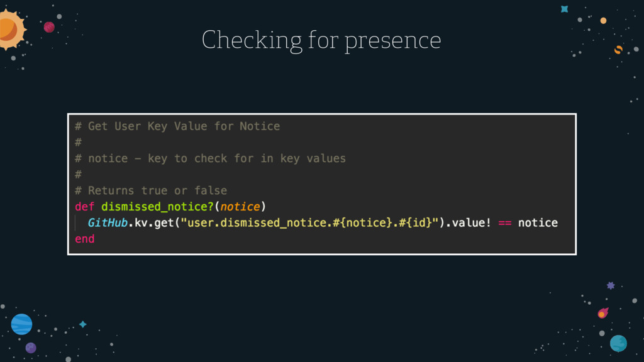Click the pink '==' operator
This screenshot has width=644, height=362.
[505, 223]
